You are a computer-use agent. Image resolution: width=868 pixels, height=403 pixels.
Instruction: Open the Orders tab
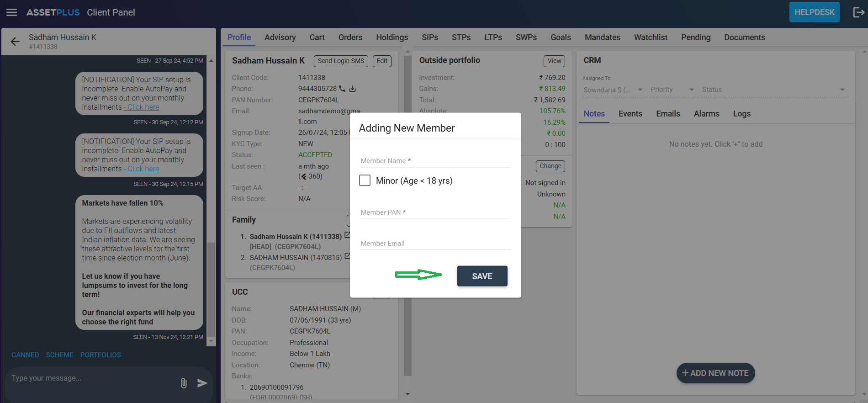(x=350, y=37)
